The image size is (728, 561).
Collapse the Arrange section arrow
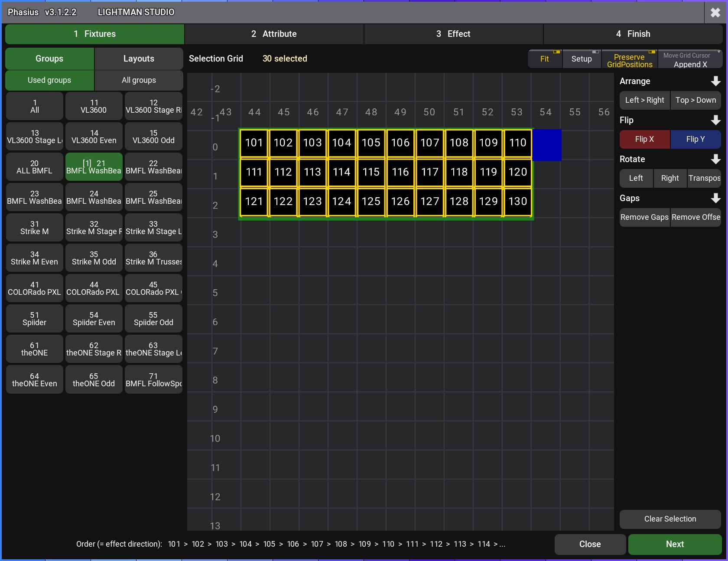(715, 81)
